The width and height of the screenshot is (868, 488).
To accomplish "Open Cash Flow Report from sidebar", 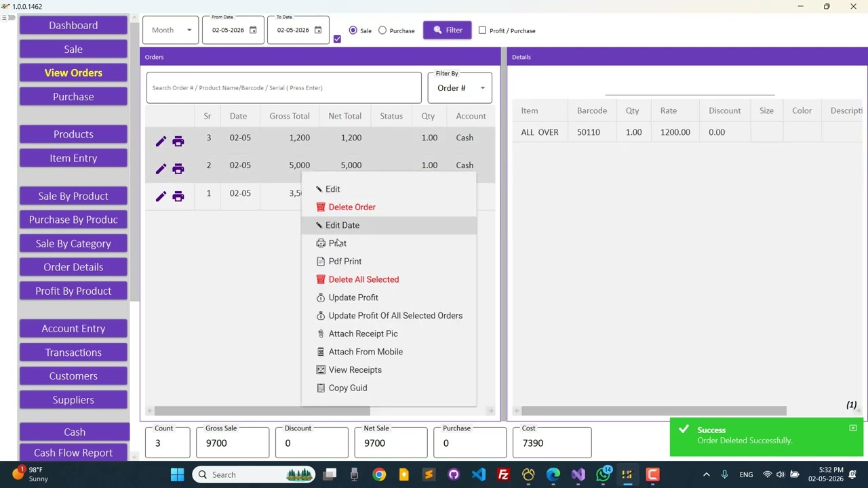I will click(x=73, y=453).
